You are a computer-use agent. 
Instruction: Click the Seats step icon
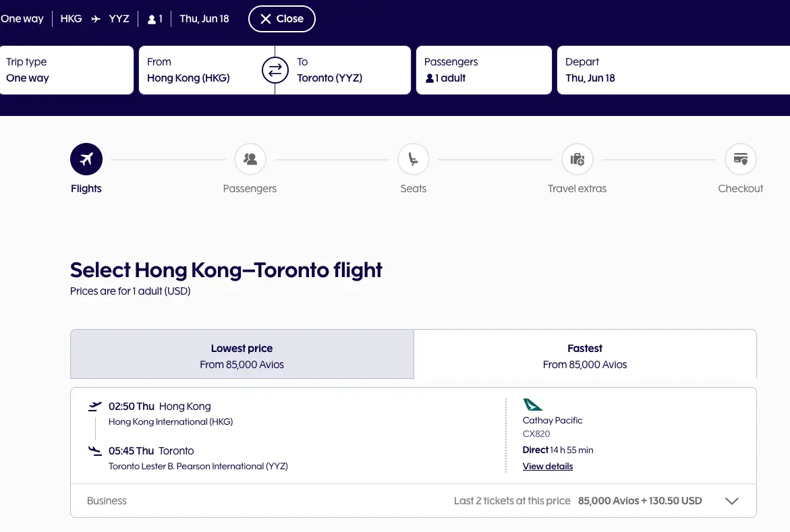pos(414,160)
